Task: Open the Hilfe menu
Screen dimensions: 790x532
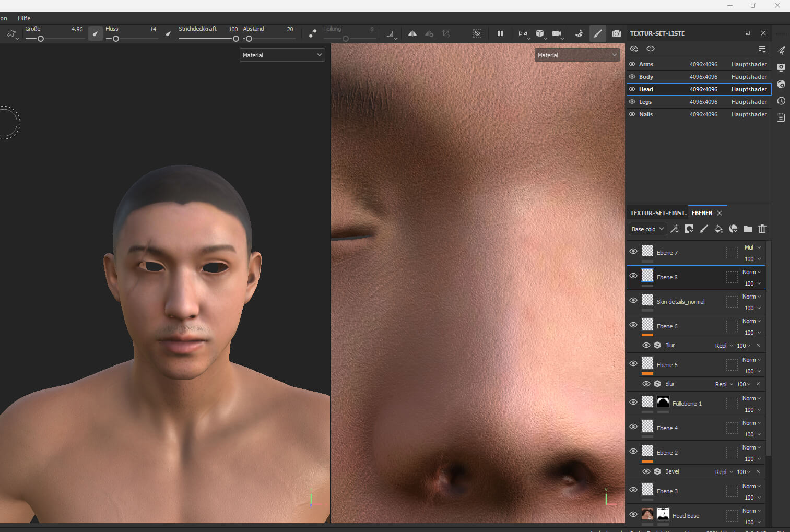Action: tap(24, 18)
